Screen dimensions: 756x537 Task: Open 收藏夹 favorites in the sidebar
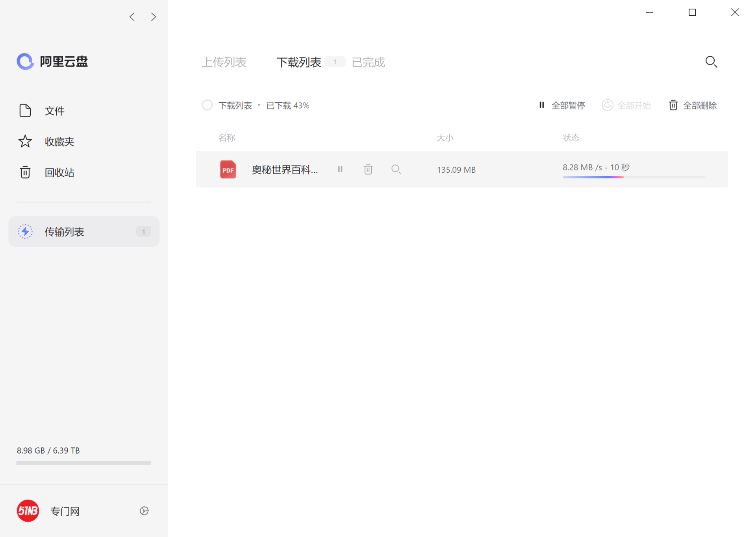pos(59,142)
